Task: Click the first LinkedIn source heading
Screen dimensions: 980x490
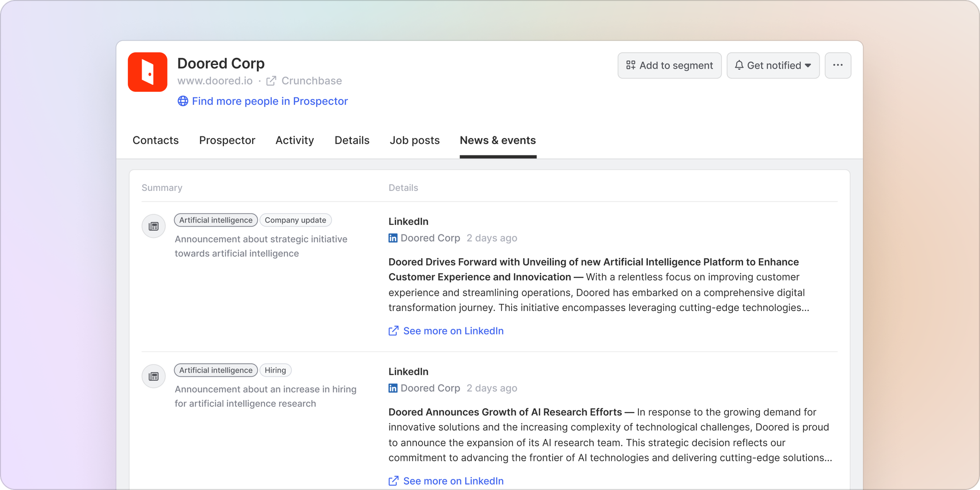Action: tap(408, 222)
